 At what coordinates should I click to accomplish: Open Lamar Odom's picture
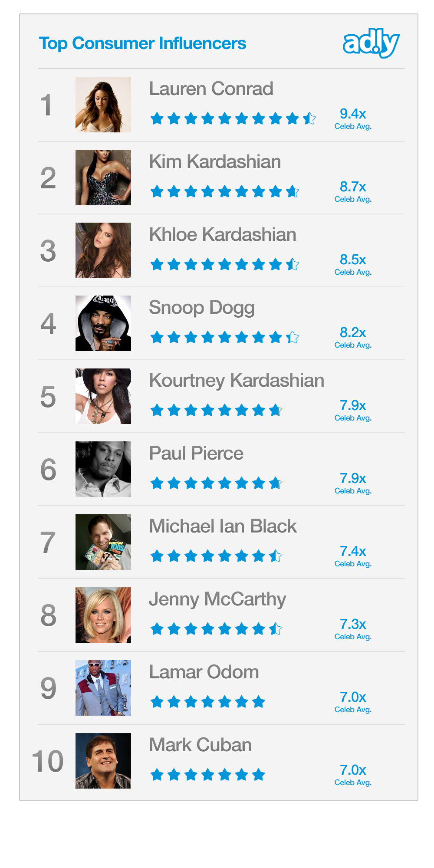(x=103, y=688)
